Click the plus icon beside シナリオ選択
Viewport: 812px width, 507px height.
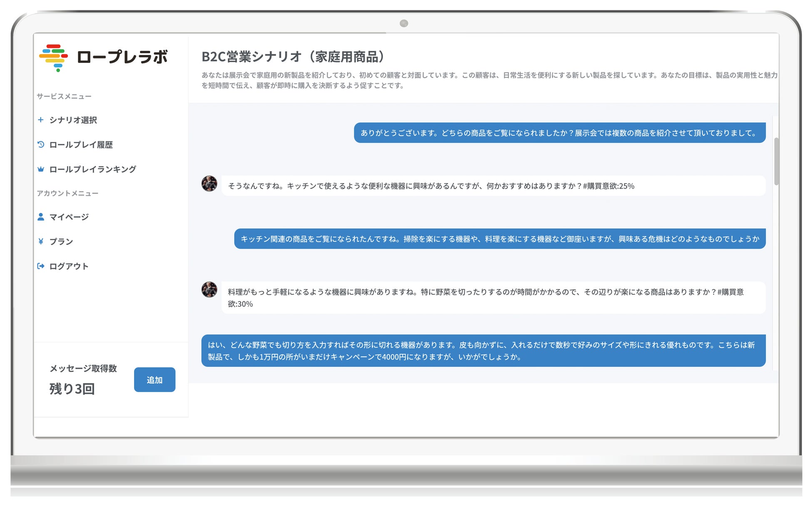(40, 120)
